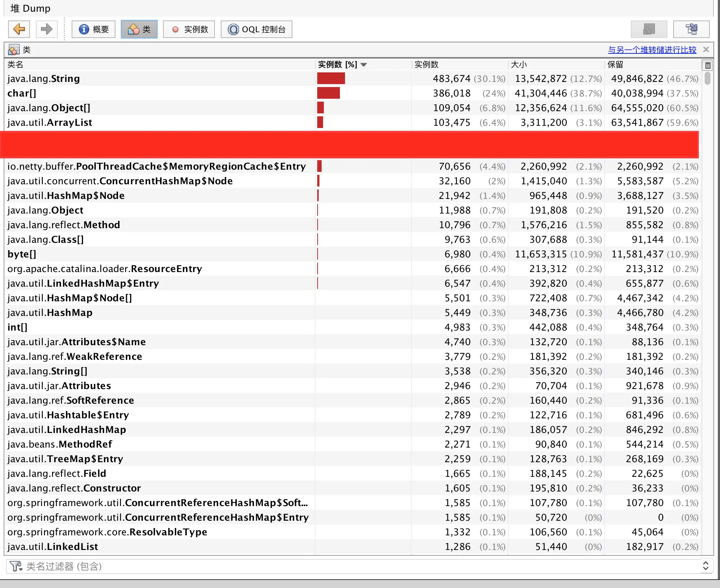The width and height of the screenshot is (720, 588).
Task: Select the java.lang.String class row
Action: tap(44, 79)
